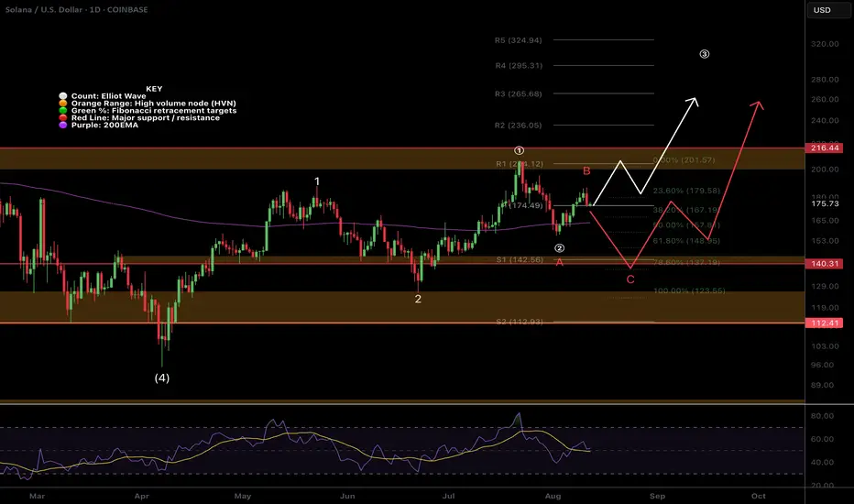Click the current price 175.73 label
This screenshot has height=504, width=854.
(x=825, y=203)
